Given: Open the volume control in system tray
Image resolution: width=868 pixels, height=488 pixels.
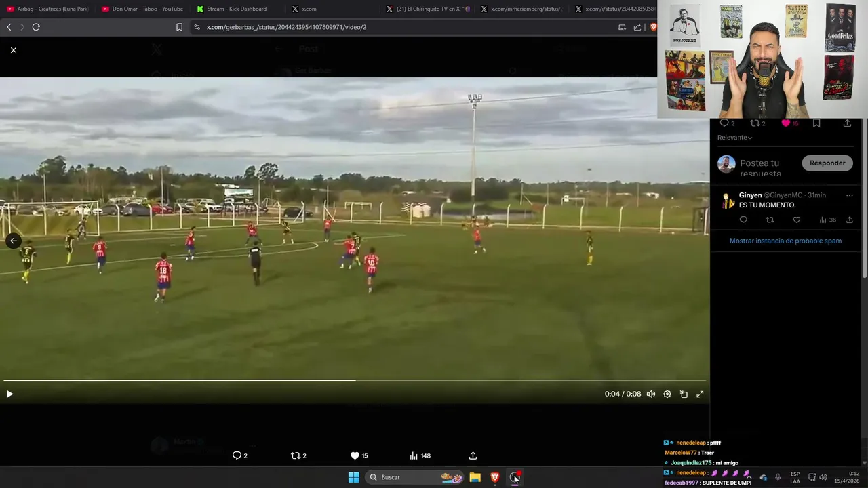Looking at the screenshot, I should [823, 477].
